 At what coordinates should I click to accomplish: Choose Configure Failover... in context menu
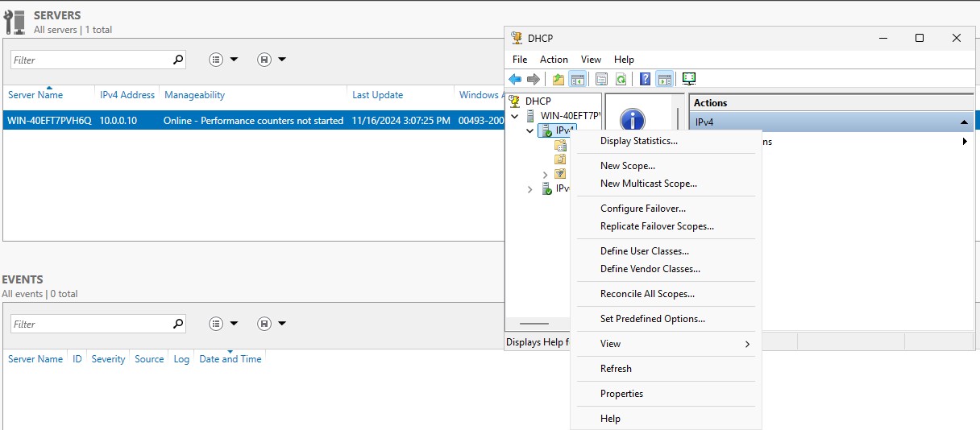(642, 209)
